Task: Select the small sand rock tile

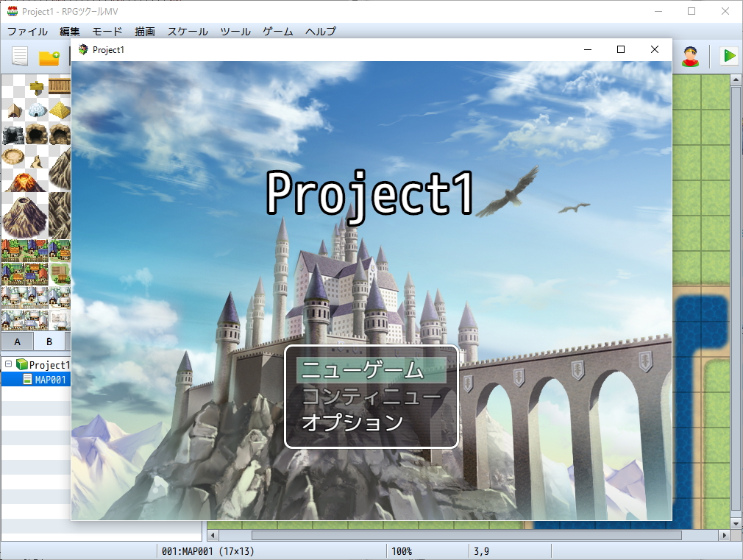Action: (37, 162)
